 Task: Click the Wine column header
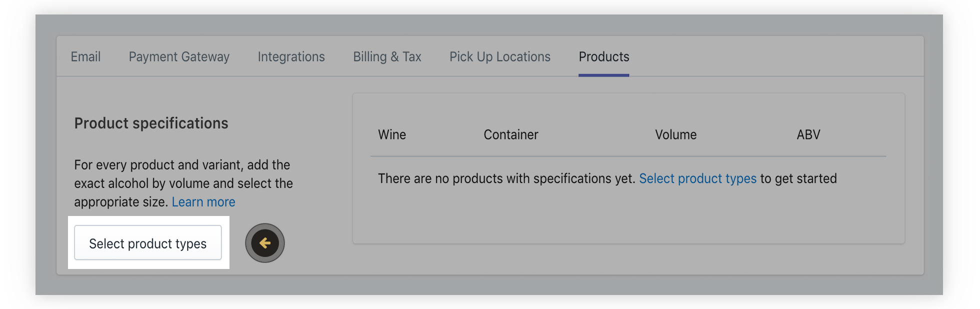(392, 134)
